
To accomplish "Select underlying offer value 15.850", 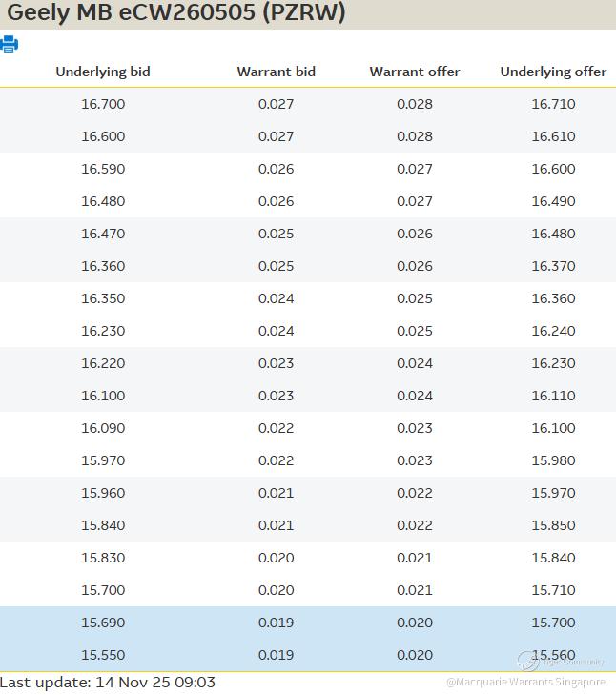I will click(x=553, y=525).
